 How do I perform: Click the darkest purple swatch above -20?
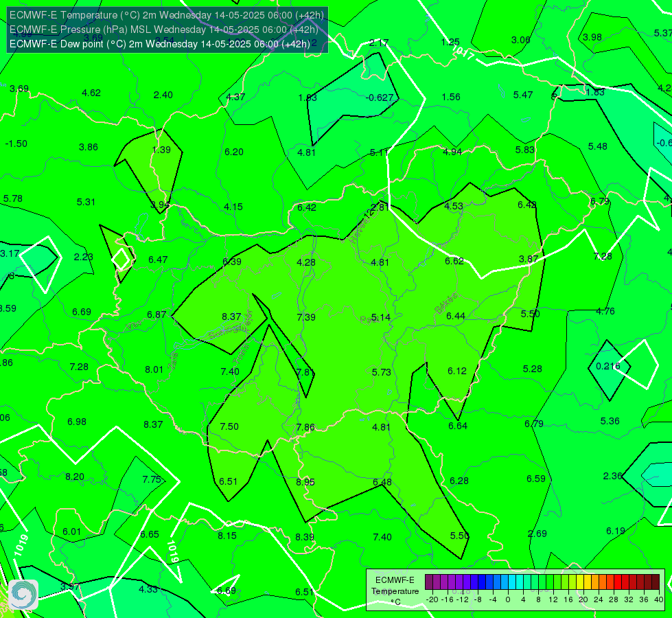tap(429, 582)
